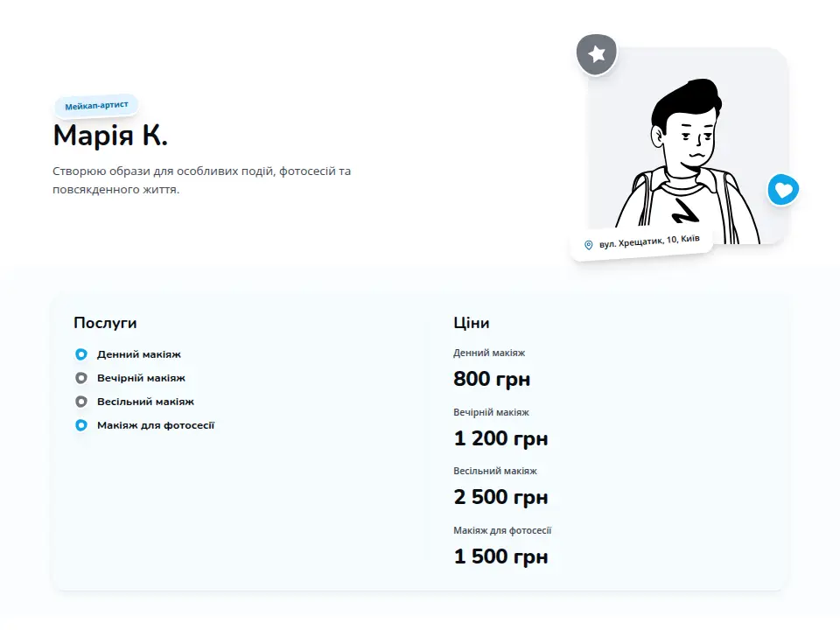Select the Весільний макіяж bullet marker
The height and width of the screenshot is (630, 840).
pyautogui.click(x=80, y=402)
